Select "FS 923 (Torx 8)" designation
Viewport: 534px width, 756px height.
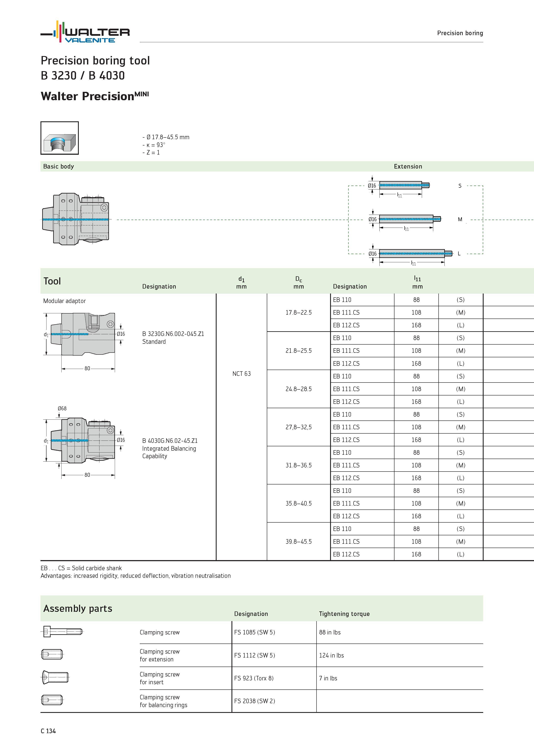(x=254, y=678)
